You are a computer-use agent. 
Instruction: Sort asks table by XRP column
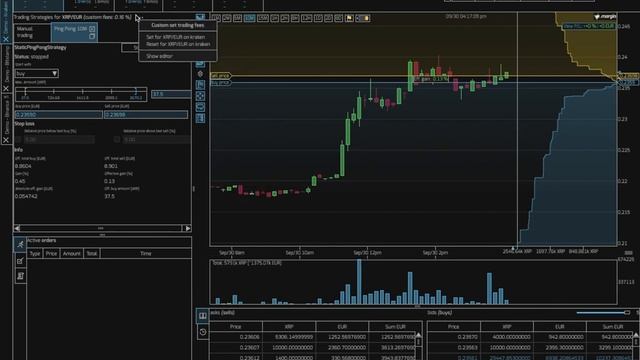[289, 327]
